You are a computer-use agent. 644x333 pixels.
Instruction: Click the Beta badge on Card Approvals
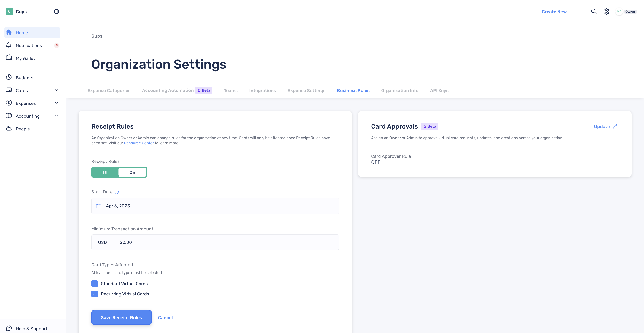pos(430,126)
